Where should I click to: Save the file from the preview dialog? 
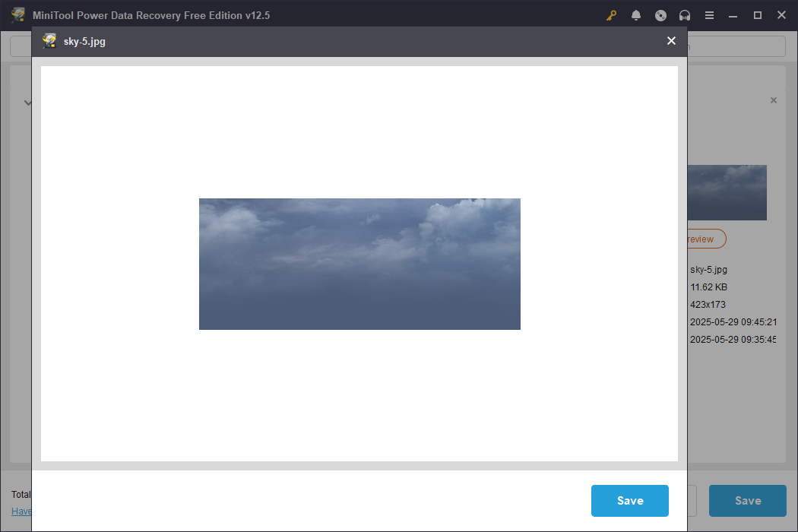click(x=629, y=501)
